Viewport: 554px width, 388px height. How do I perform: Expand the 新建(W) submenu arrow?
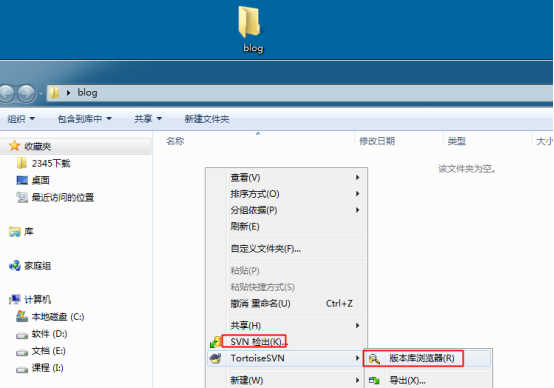point(358,380)
